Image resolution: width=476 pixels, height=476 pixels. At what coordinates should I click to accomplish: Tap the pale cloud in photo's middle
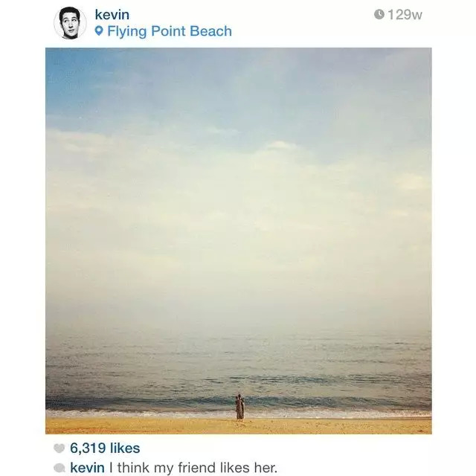tap(238, 197)
